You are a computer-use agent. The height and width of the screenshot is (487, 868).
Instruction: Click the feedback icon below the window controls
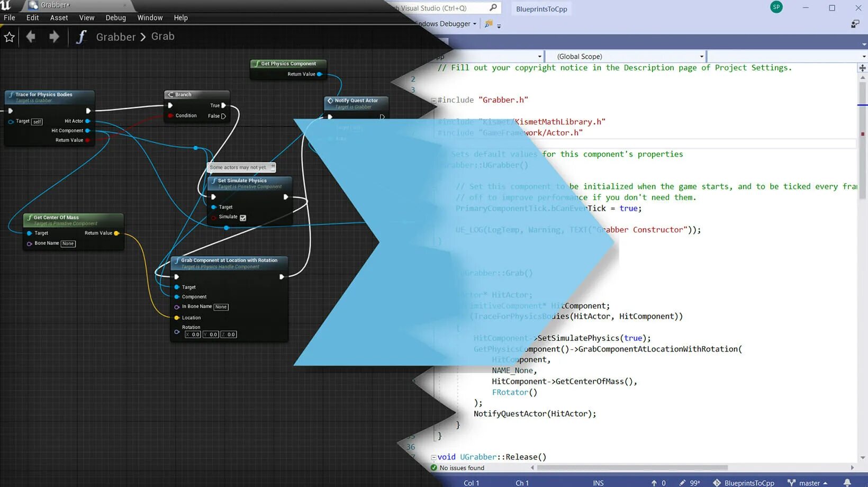click(855, 24)
